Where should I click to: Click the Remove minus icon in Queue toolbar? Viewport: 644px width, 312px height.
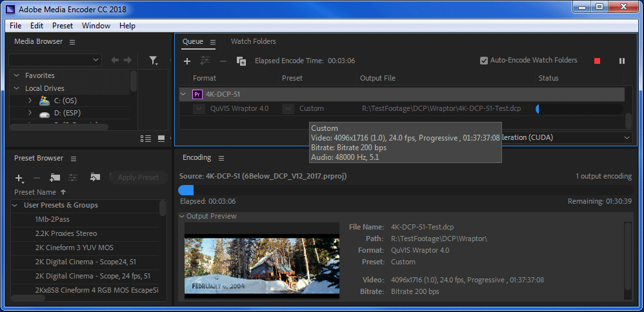(x=223, y=61)
